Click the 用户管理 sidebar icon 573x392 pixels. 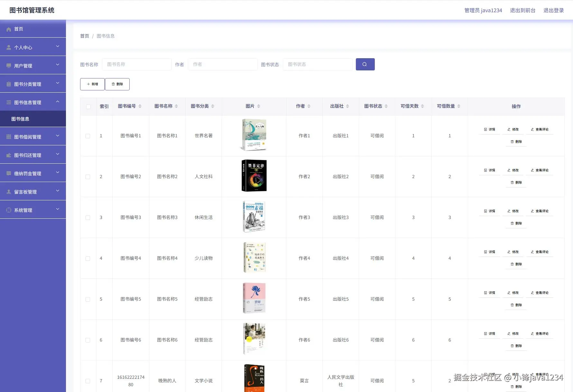(x=9, y=66)
